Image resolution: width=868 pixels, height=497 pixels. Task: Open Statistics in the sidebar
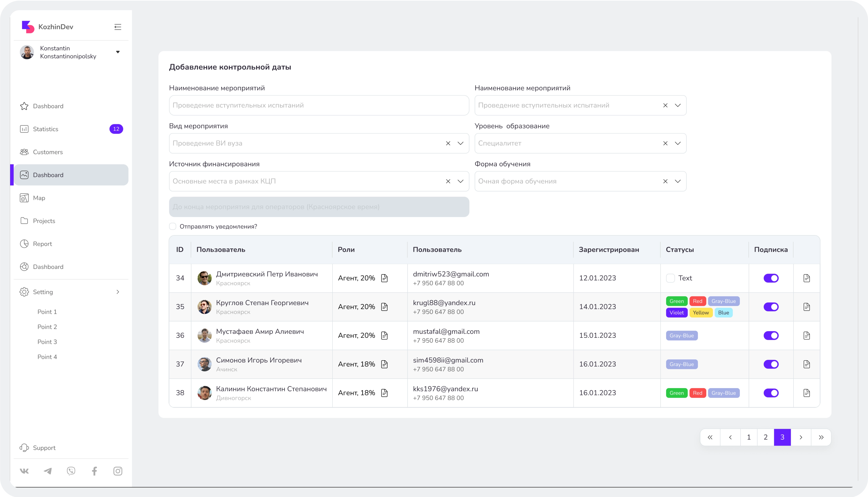(71, 129)
